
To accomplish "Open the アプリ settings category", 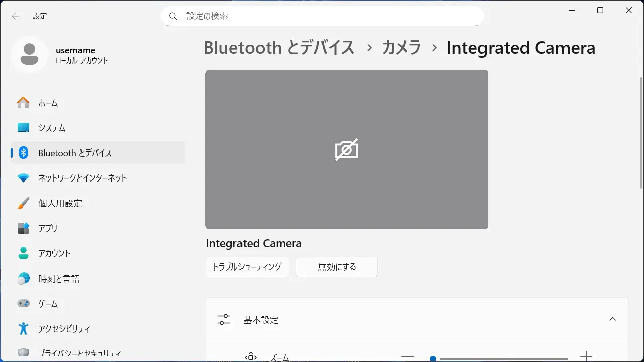I will pos(48,228).
